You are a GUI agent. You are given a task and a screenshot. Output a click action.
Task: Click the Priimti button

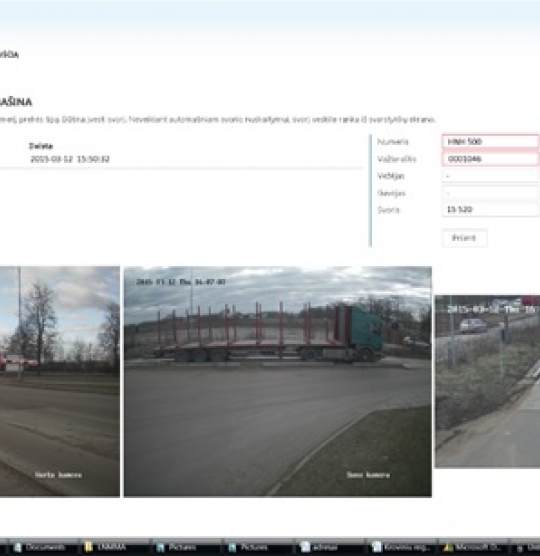(x=464, y=238)
